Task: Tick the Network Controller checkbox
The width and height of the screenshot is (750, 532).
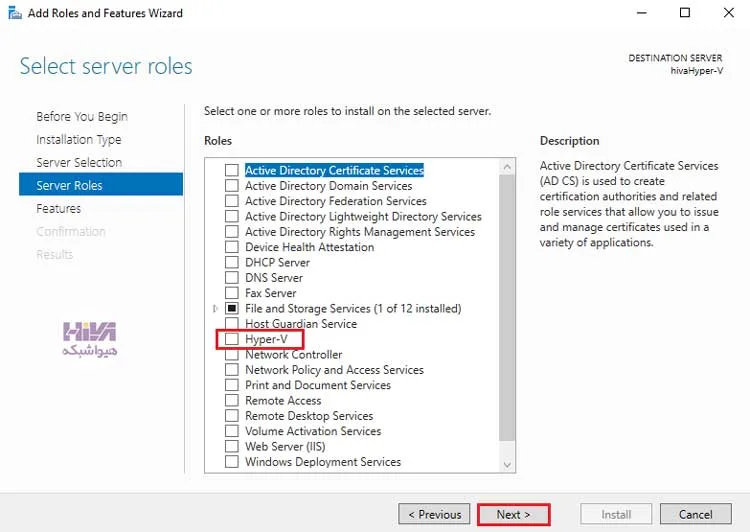Action: pyautogui.click(x=232, y=355)
